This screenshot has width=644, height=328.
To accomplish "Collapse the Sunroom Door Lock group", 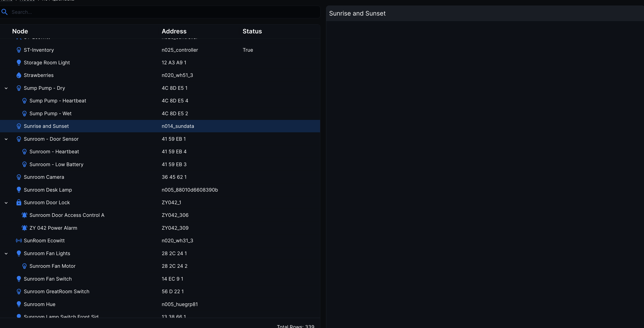I will pyautogui.click(x=6, y=203).
